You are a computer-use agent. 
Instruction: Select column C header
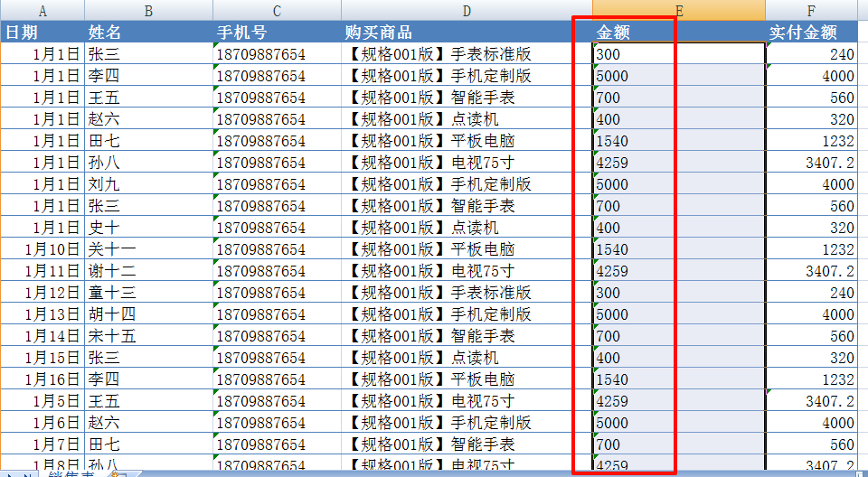[x=277, y=11]
